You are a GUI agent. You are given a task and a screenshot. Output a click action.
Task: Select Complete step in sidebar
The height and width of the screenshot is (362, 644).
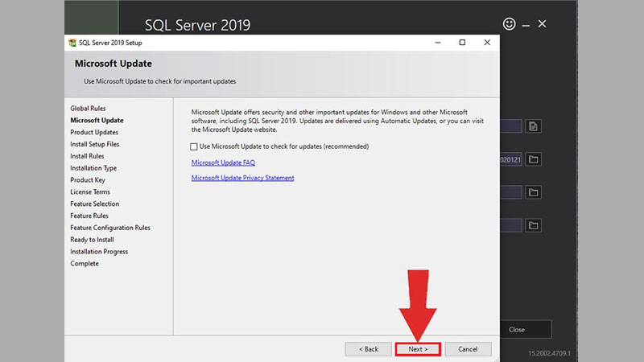point(85,264)
